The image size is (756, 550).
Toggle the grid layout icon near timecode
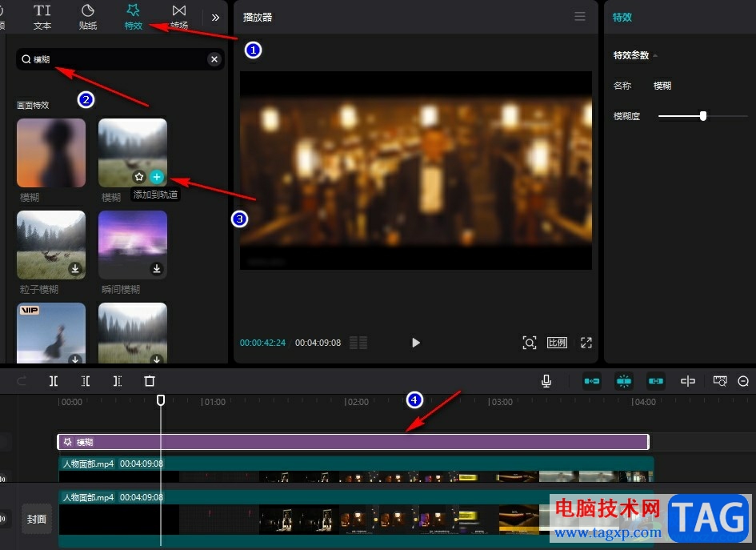click(358, 343)
